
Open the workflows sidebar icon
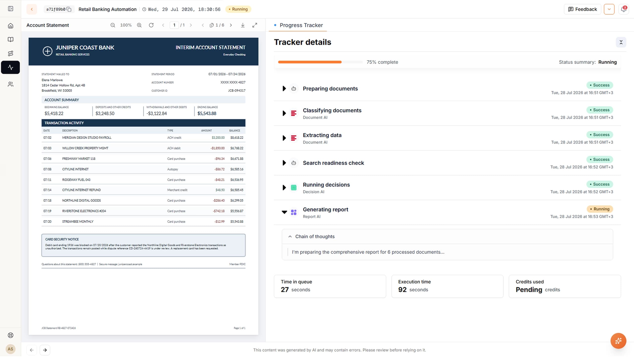10,53
